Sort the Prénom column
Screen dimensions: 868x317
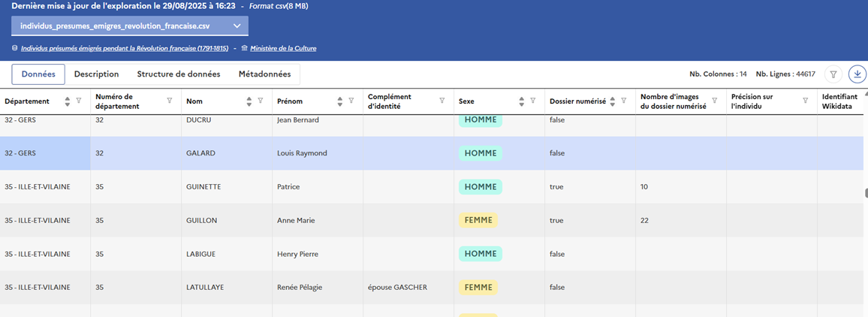pos(340,101)
